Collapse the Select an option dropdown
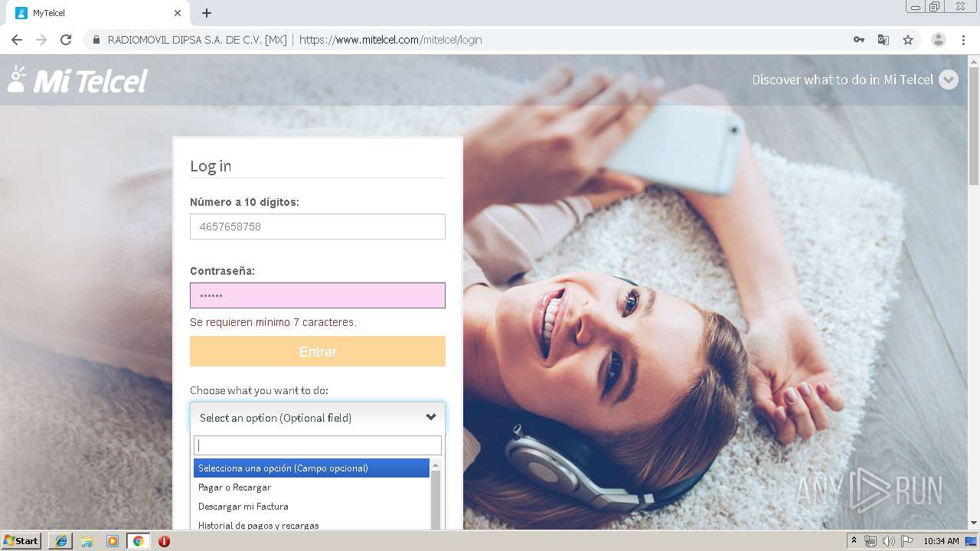The height and width of the screenshot is (551, 980). 318,417
